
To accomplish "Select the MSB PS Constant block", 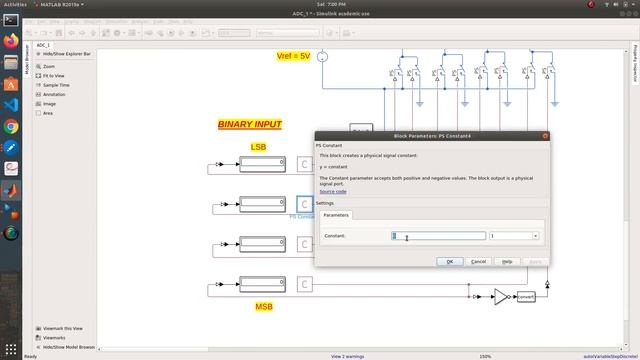I will (304, 284).
